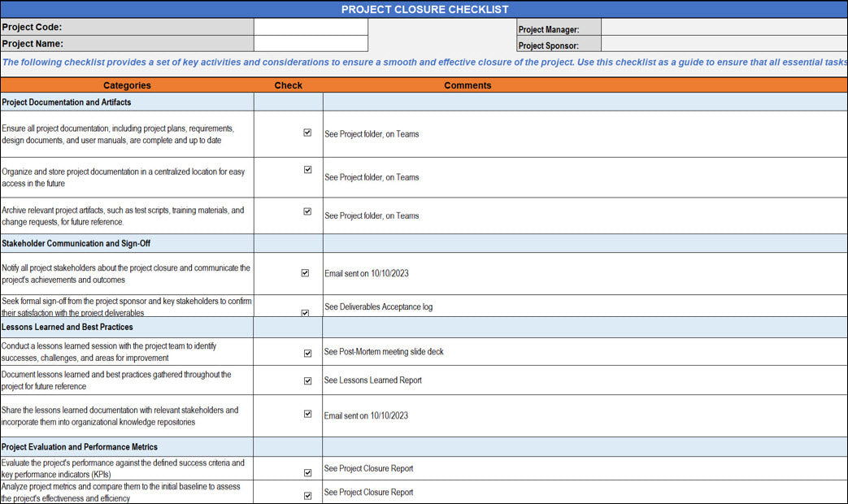Uncheck the notify all project stakeholders checkbox

[x=305, y=273]
